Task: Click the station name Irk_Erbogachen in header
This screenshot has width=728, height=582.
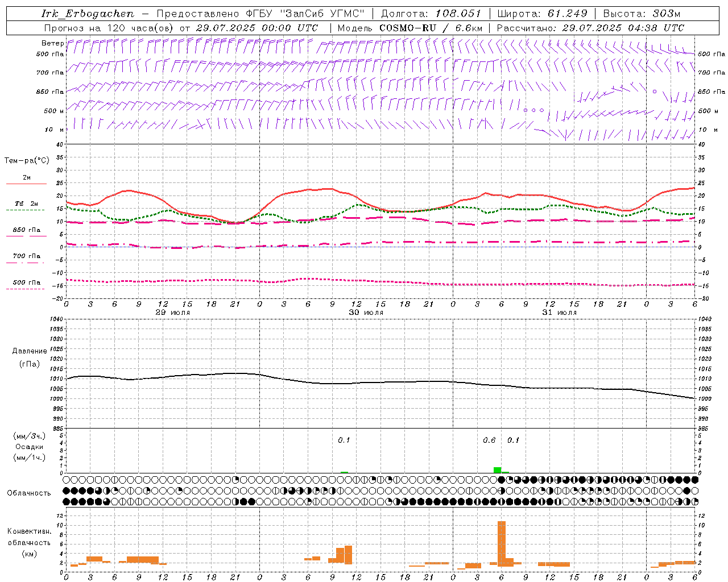Action: point(88,14)
